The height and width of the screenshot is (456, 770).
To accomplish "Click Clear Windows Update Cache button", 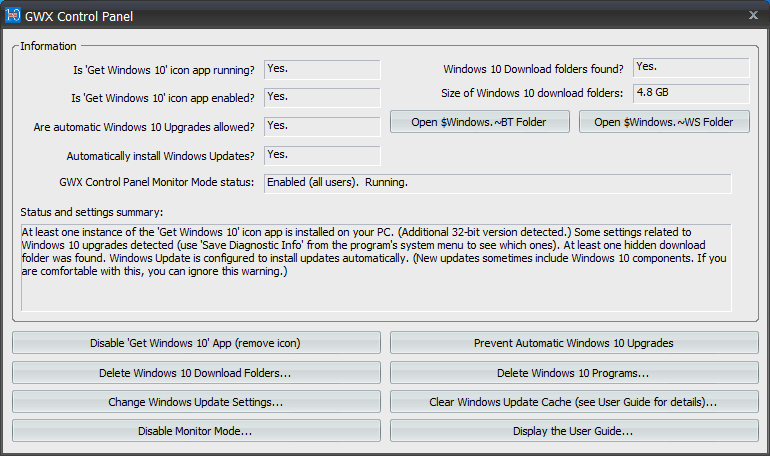I will (574, 402).
